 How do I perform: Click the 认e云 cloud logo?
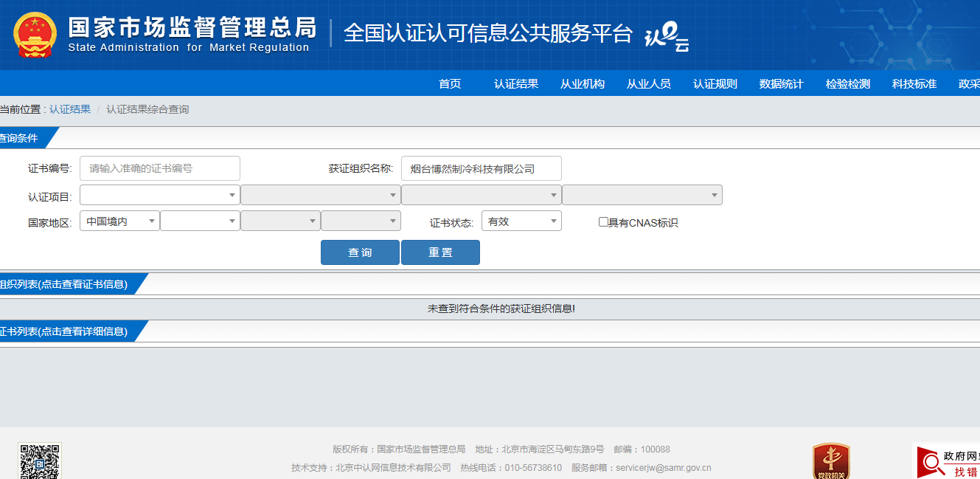pyautogui.click(x=667, y=36)
